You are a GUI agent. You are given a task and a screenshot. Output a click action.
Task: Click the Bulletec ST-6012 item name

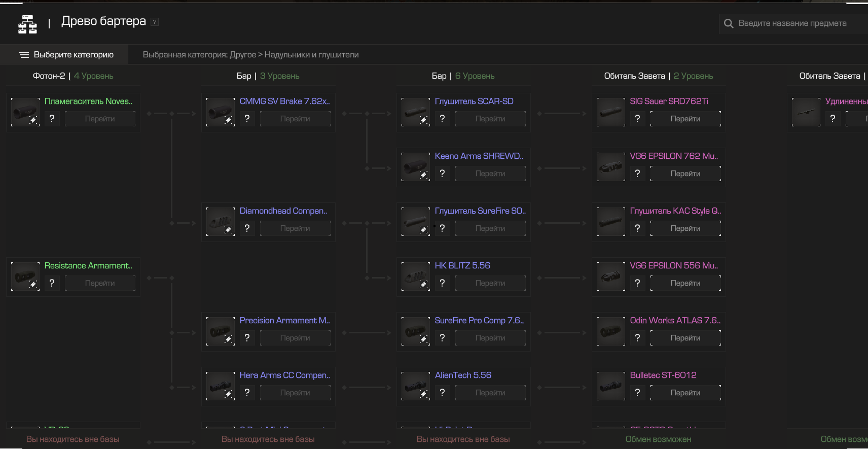coord(663,375)
